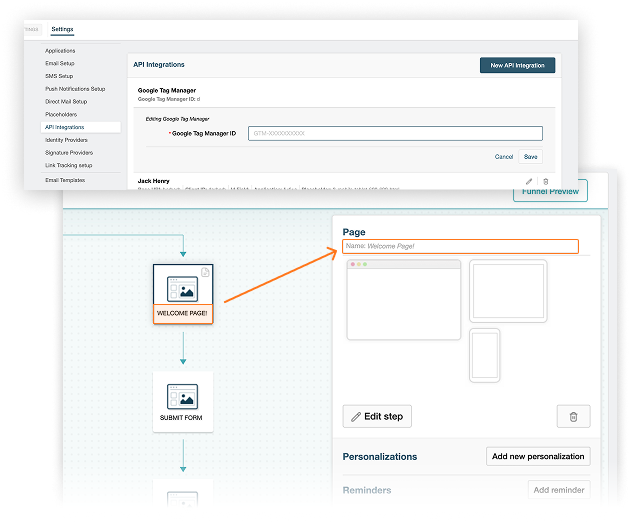Select API Integrations in sidebar
The image size is (631, 532).
[80, 127]
